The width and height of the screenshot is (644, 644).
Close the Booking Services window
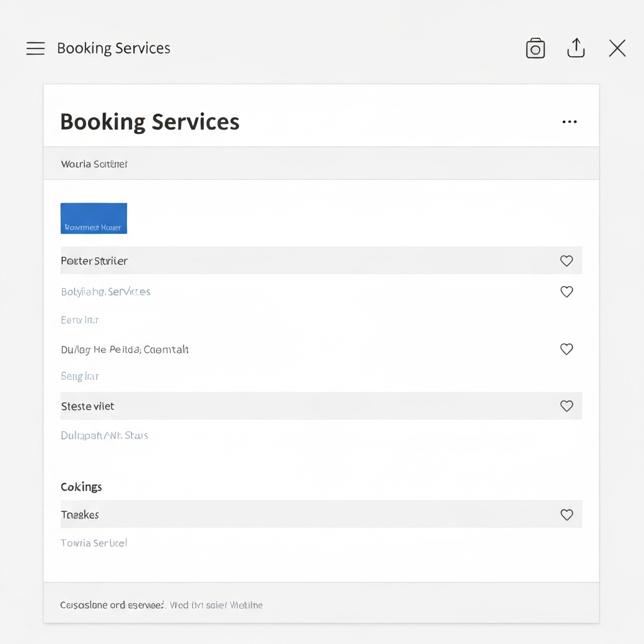click(617, 48)
